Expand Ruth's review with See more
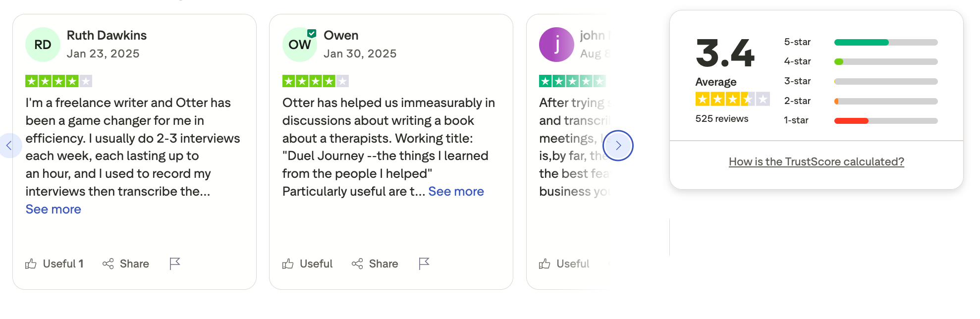Image resolution: width=980 pixels, height=319 pixels. pos(53,209)
